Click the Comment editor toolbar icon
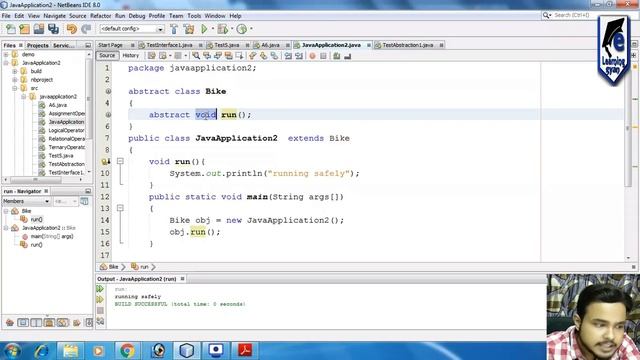Screen dimensions: 640x360 click(x=336, y=56)
